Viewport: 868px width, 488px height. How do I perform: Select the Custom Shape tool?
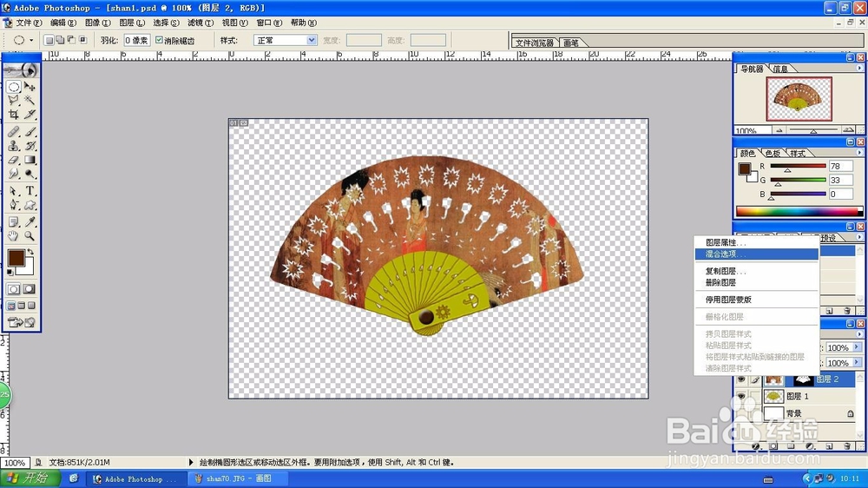tap(30, 205)
